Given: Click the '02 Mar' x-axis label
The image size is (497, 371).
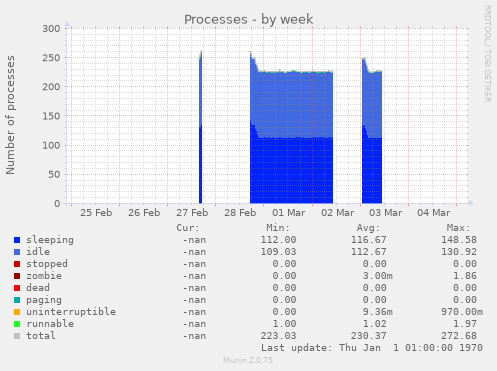Looking at the screenshot, I should (x=337, y=213).
